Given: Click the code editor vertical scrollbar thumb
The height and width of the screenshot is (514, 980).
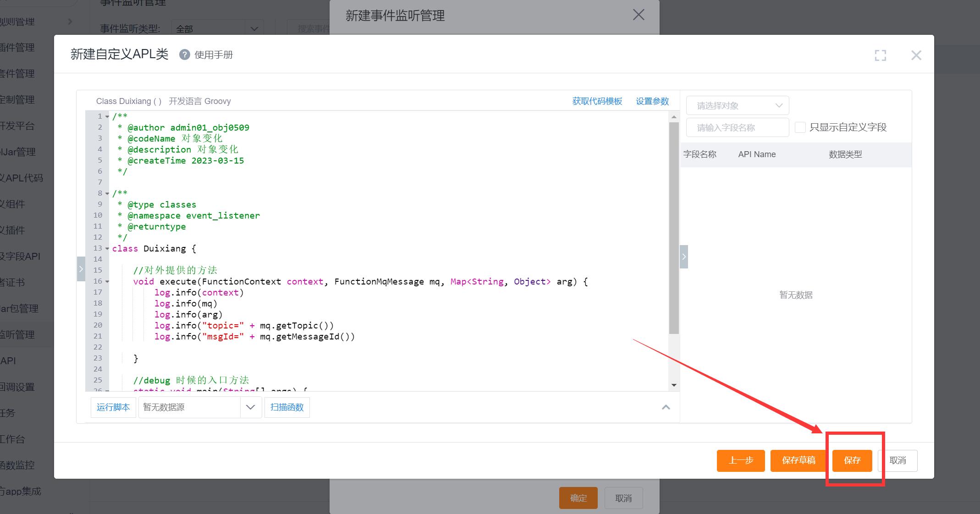Looking at the screenshot, I should point(674,228).
